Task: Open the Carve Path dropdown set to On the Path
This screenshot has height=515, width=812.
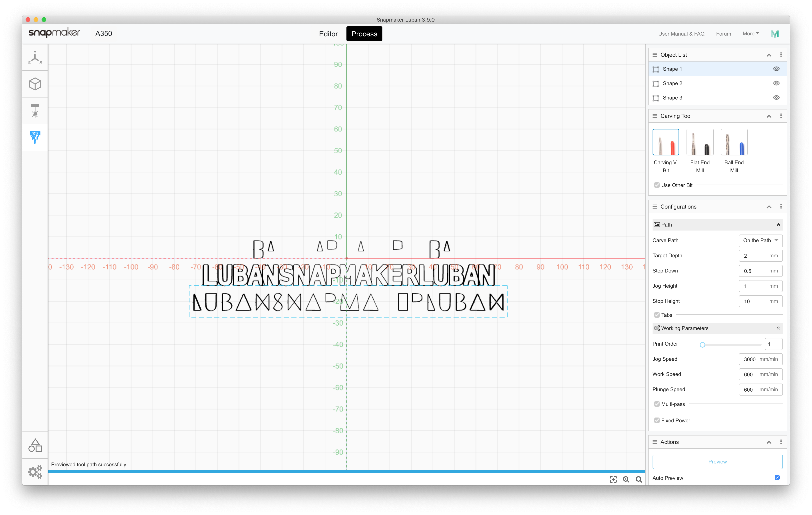Action: [760, 240]
